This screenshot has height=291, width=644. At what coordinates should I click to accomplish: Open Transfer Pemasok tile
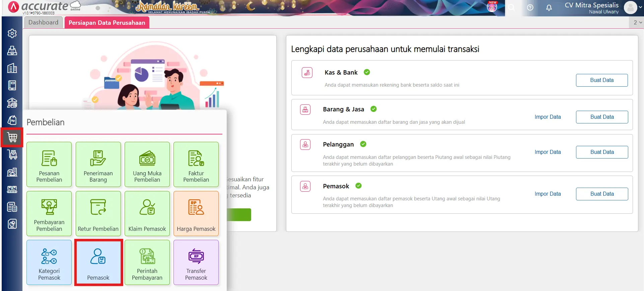196,262
